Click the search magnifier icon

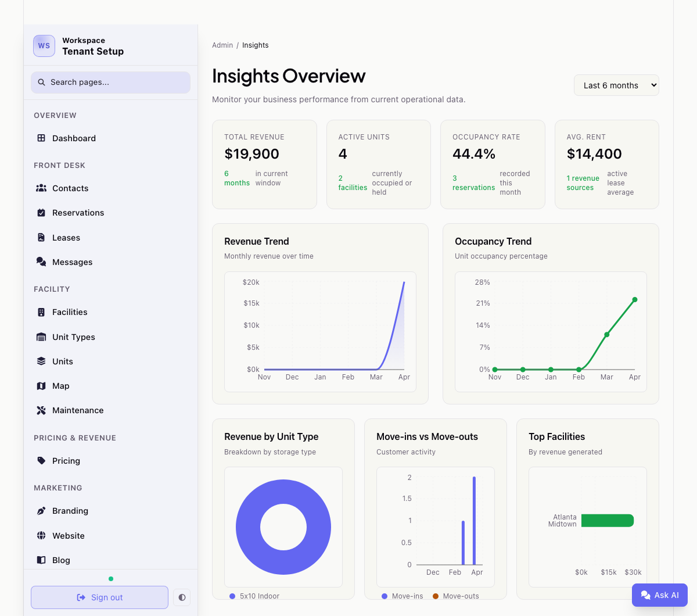tap(41, 83)
